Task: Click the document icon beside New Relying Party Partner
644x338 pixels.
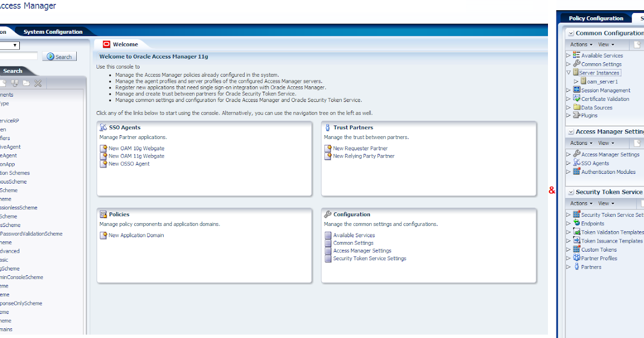Action: [328, 156]
